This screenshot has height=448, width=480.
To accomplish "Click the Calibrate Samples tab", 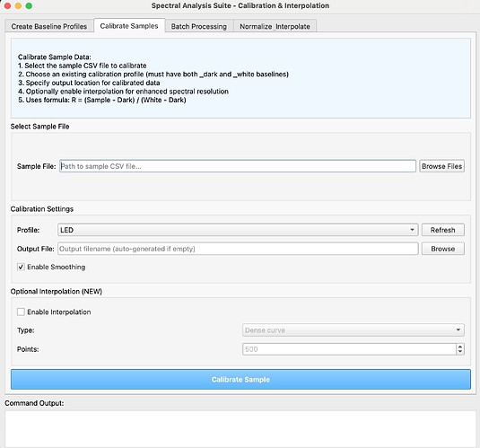I will pyautogui.click(x=129, y=26).
